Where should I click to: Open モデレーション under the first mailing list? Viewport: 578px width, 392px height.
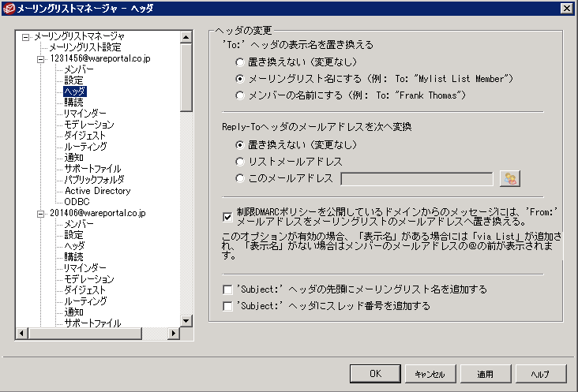88,125
